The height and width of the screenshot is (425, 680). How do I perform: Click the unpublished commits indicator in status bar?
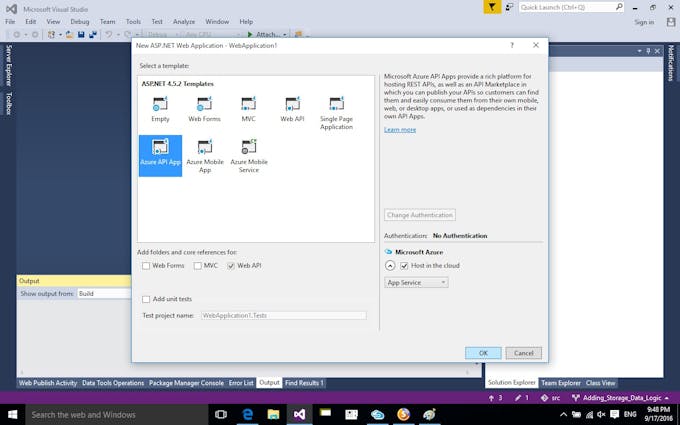495,398
